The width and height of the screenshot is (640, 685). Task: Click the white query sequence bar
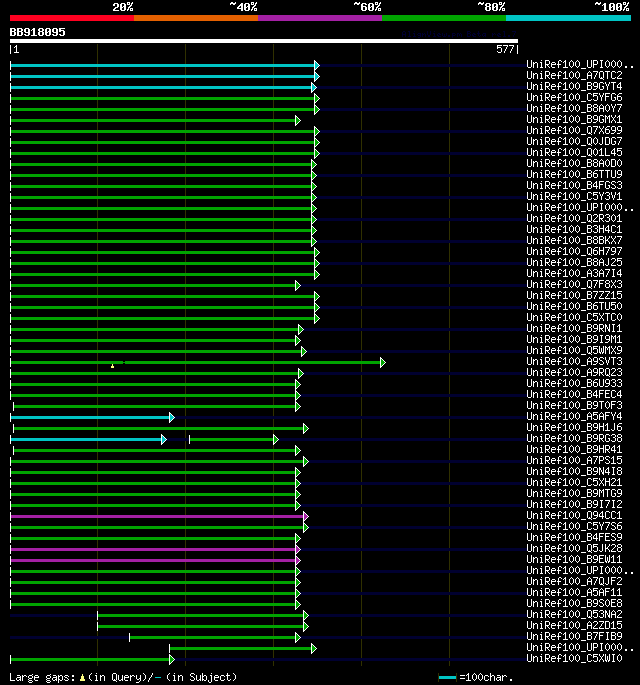click(264, 41)
